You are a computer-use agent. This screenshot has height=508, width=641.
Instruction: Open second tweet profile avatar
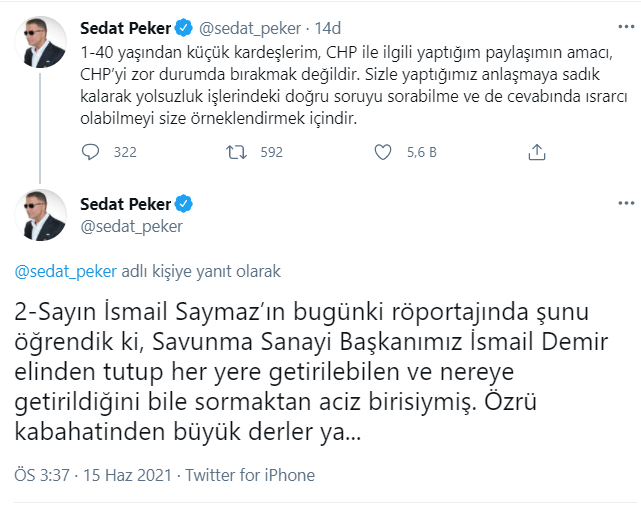(x=45, y=214)
